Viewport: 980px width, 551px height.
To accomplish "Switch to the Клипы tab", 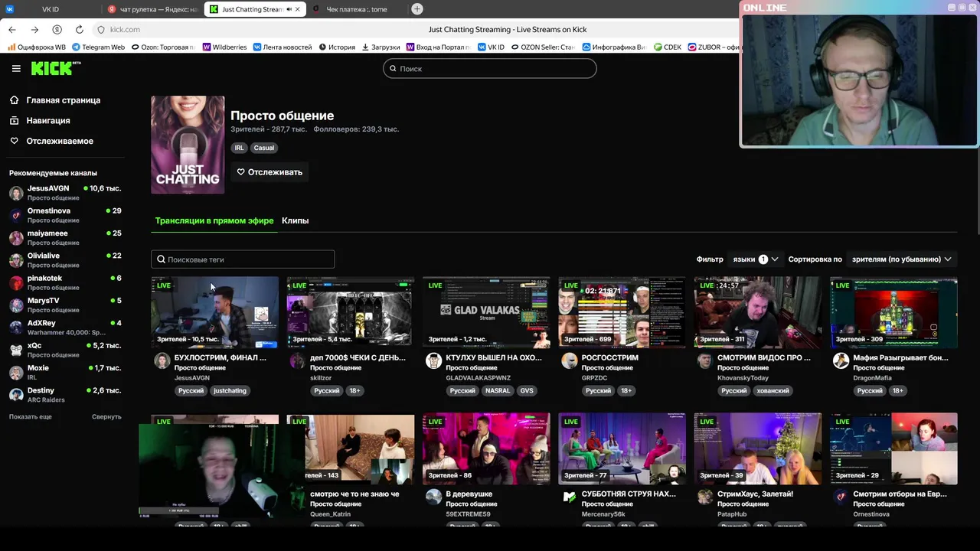I will click(295, 220).
